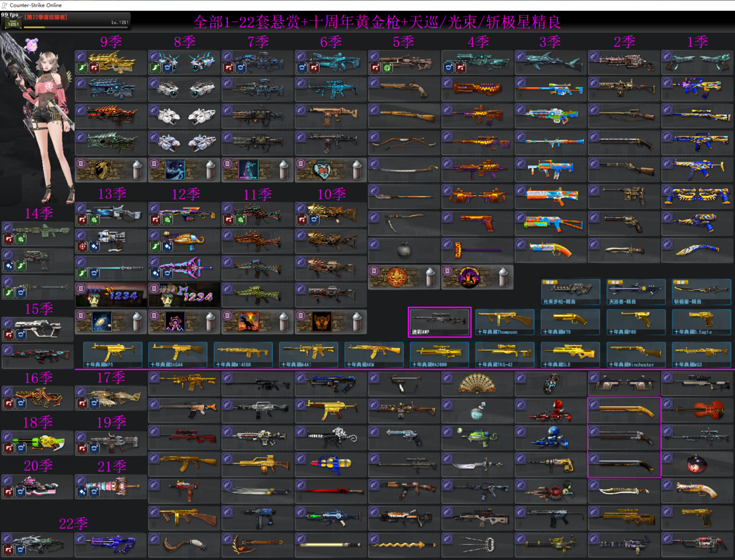
Task: Choose the 斩极星-精良 blade
Action: coord(702,293)
